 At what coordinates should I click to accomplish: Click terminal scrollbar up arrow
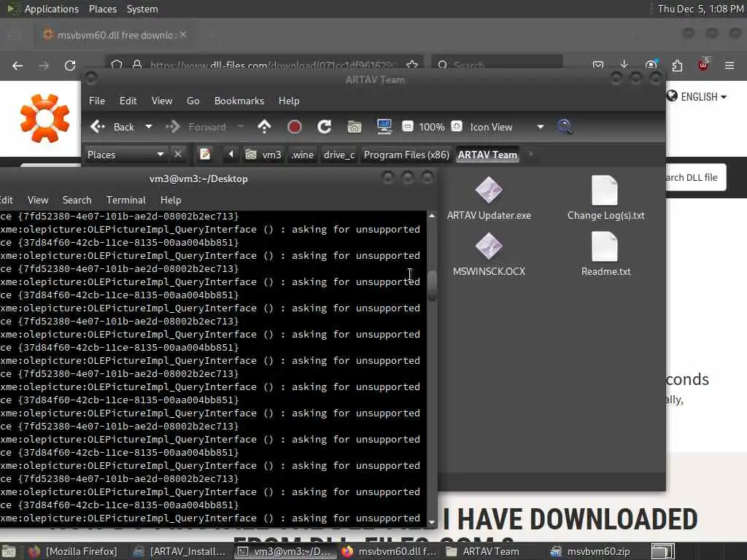point(432,216)
